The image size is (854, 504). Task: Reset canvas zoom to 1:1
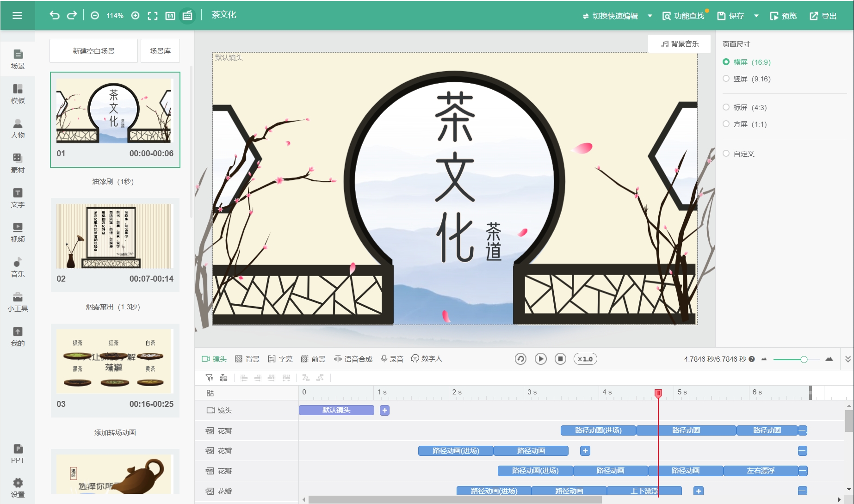click(x=170, y=16)
